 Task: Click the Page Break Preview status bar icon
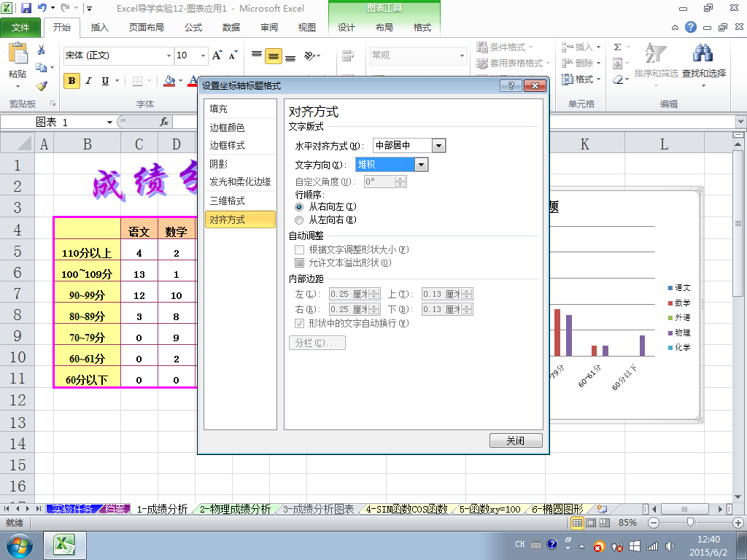click(x=605, y=523)
